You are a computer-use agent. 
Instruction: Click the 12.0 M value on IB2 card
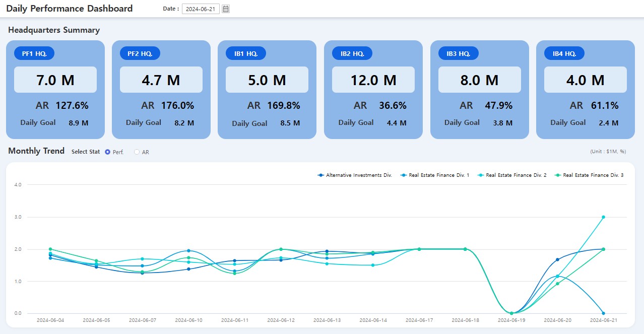click(373, 79)
